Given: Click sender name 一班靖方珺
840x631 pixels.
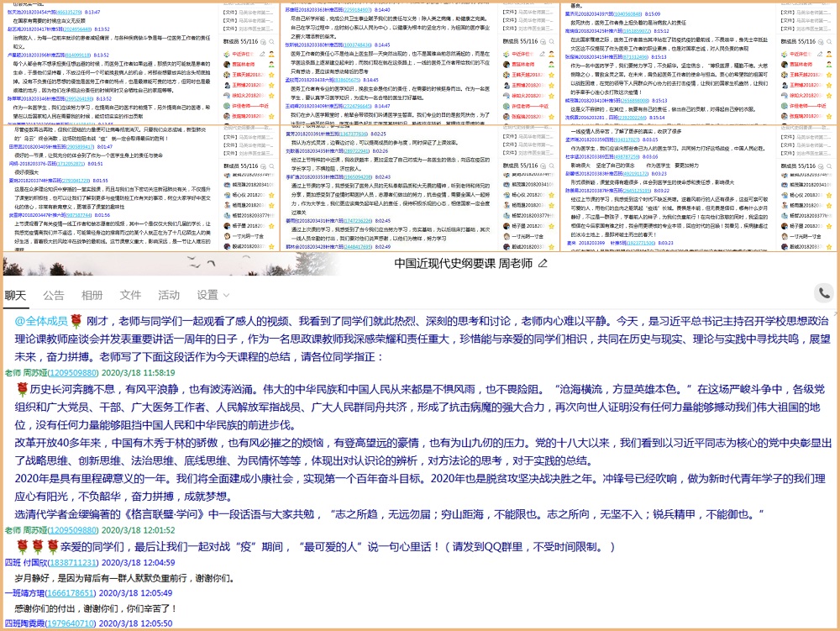Looking at the screenshot, I should click(25, 593).
